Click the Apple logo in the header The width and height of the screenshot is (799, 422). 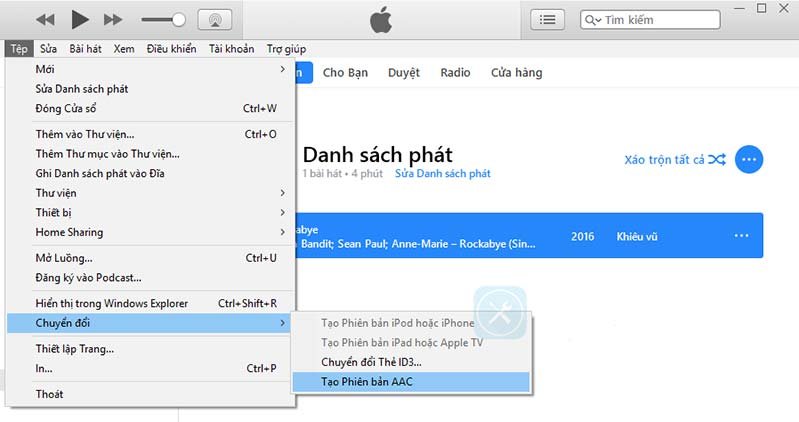coord(381,20)
